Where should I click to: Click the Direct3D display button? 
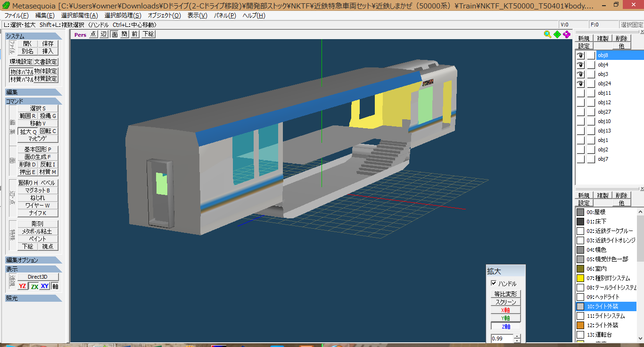38,277
